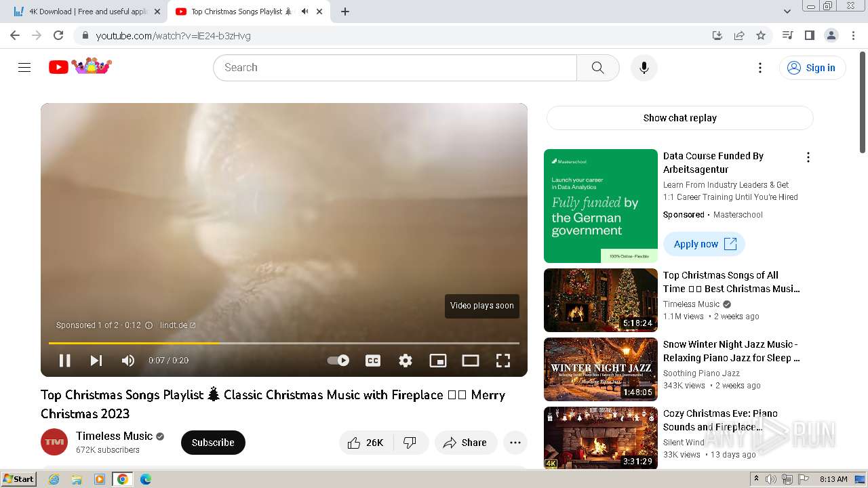Mute the video player volume
The image size is (868, 488).
128,361
